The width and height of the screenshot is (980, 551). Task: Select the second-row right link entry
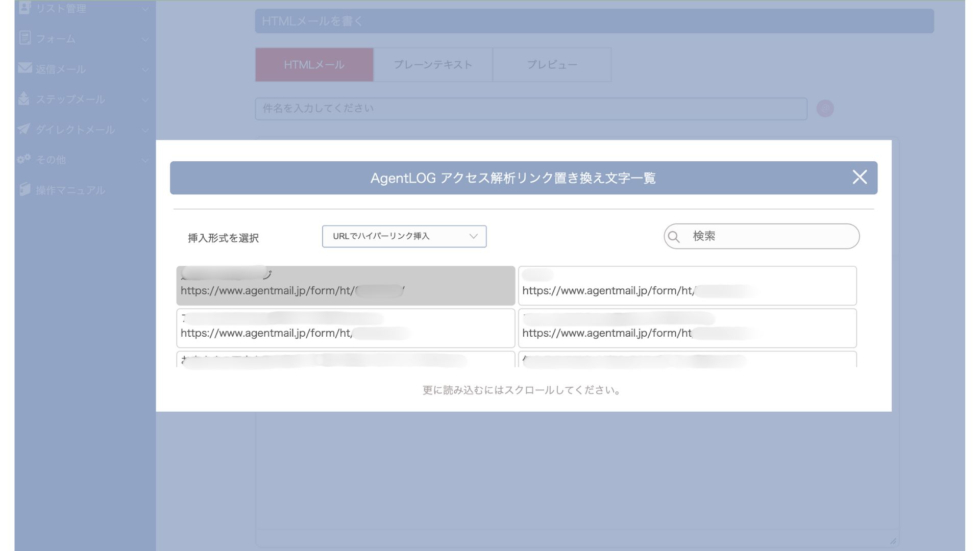coord(687,328)
